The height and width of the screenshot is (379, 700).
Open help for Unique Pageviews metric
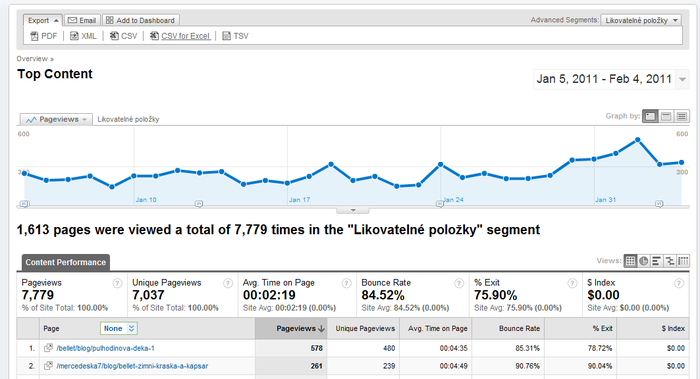pyautogui.click(x=228, y=283)
